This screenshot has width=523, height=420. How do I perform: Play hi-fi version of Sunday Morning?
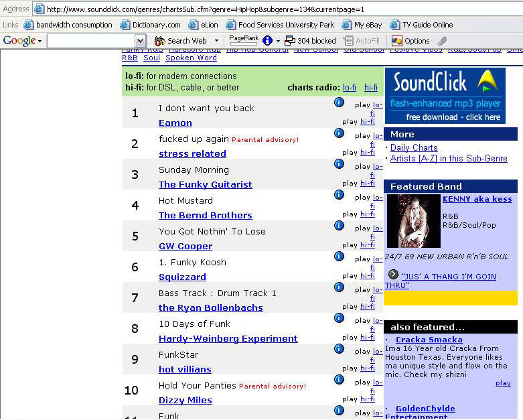[368, 183]
